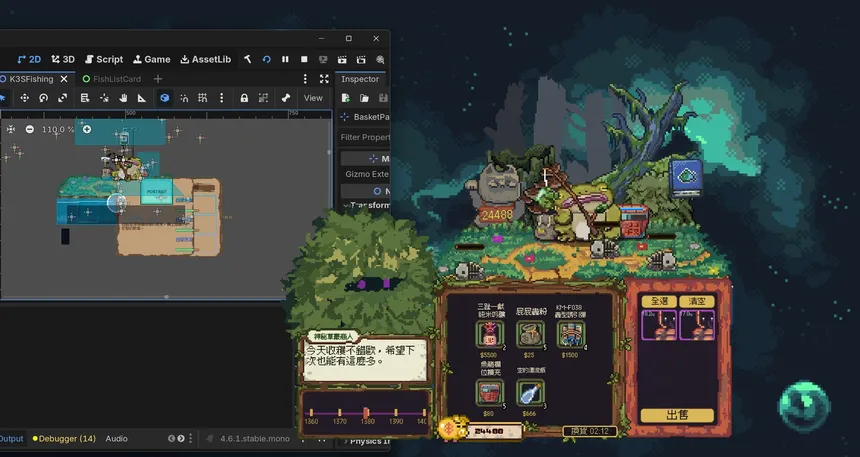The height and width of the screenshot is (457, 860).
Task: Click the 1380 depth slider marker
Action: coord(367,413)
